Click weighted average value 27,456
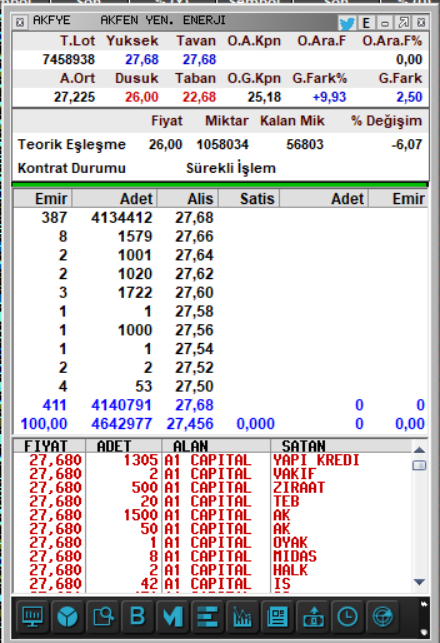This screenshot has width=440, height=643. tap(190, 424)
